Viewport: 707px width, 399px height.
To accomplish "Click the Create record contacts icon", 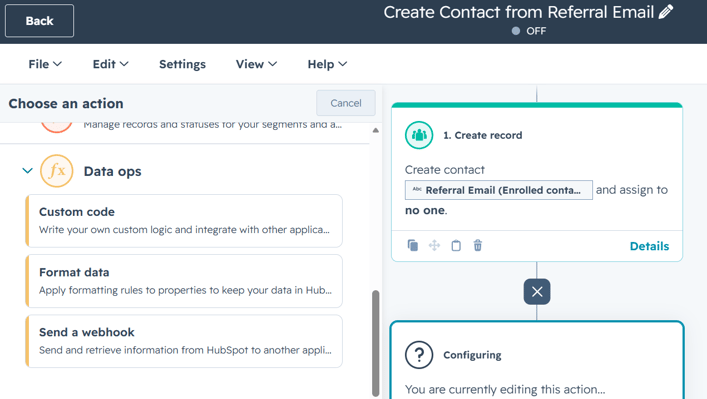I will [x=419, y=135].
